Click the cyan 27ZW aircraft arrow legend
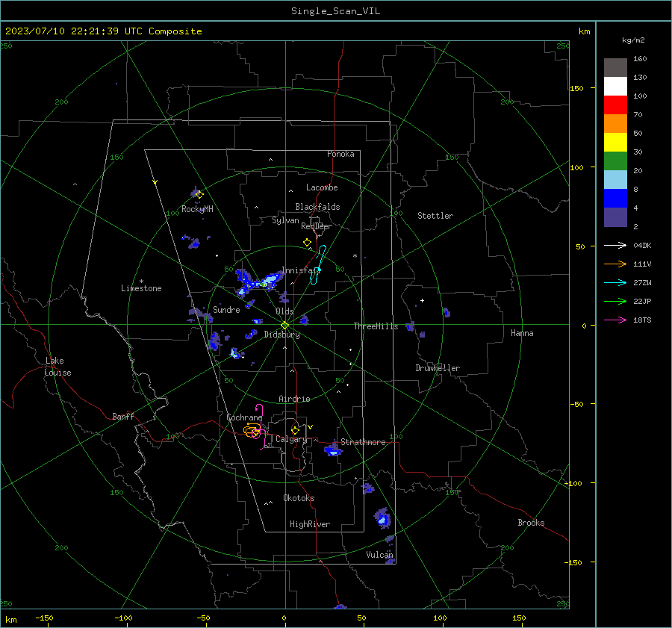The image size is (672, 628). [615, 282]
